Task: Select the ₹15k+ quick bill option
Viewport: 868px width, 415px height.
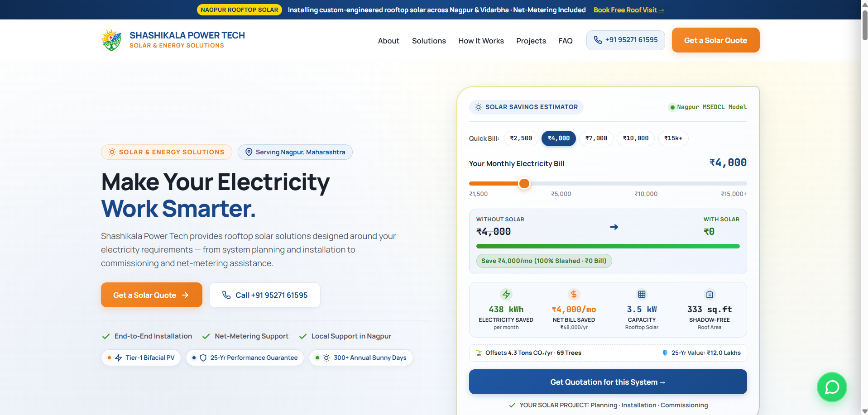Action: [x=673, y=138]
